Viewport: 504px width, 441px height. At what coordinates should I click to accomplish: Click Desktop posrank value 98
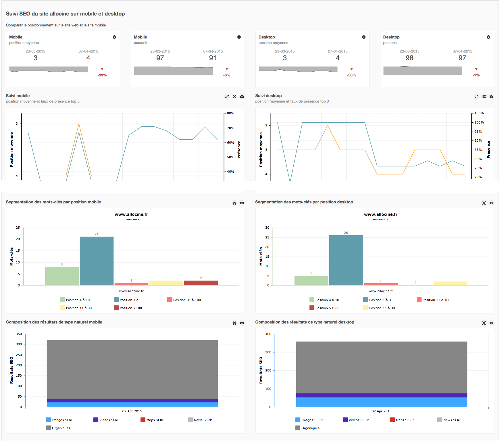pyautogui.click(x=409, y=58)
